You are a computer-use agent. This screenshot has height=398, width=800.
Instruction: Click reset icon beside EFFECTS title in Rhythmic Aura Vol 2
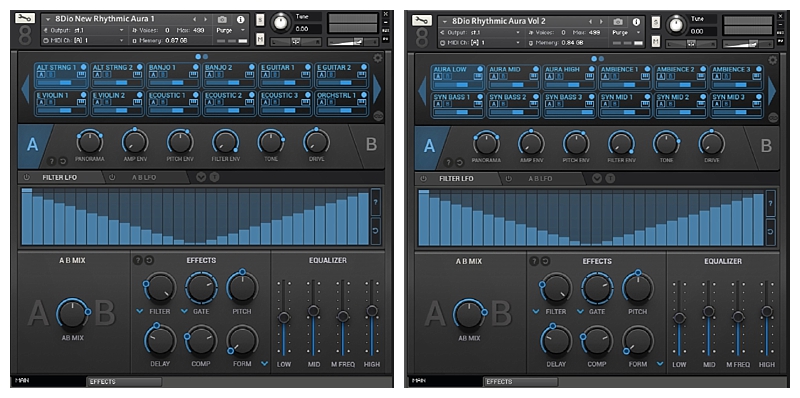point(545,261)
